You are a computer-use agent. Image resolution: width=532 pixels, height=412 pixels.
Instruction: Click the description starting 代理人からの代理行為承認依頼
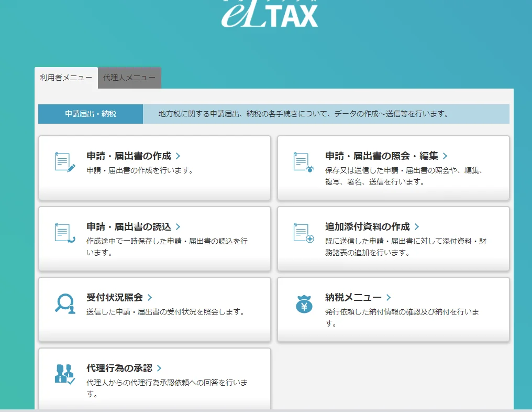point(167,388)
